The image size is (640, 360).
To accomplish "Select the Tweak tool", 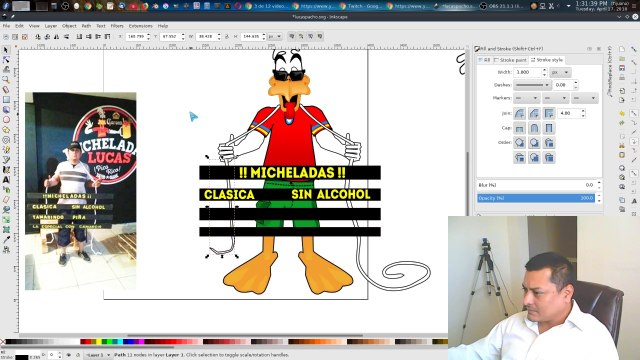I will click(6, 70).
